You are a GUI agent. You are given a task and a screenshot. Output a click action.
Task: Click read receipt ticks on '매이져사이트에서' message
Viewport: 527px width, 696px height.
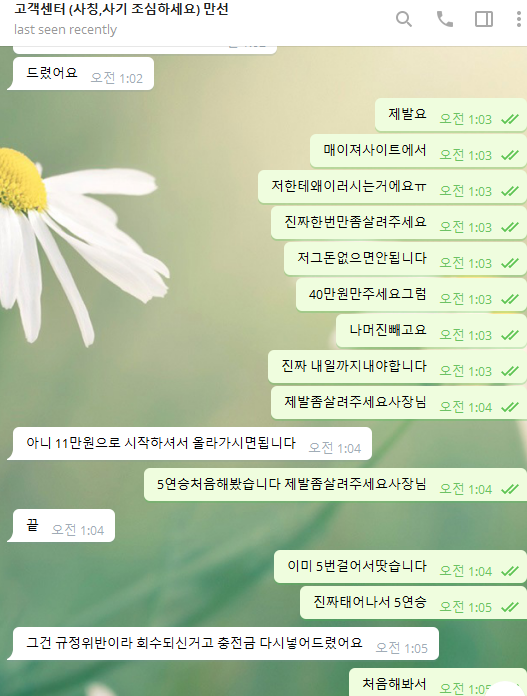[510, 155]
